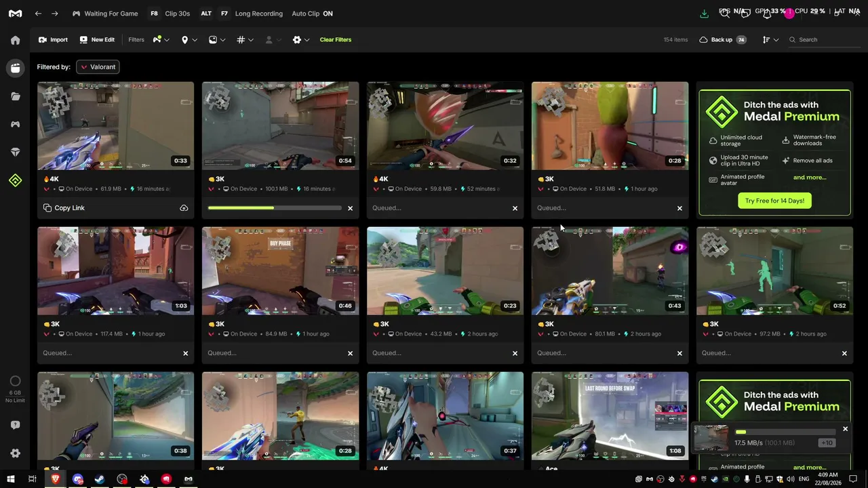Click Copy Link on the 0:33 clip
The height and width of the screenshot is (488, 868).
coord(64,208)
